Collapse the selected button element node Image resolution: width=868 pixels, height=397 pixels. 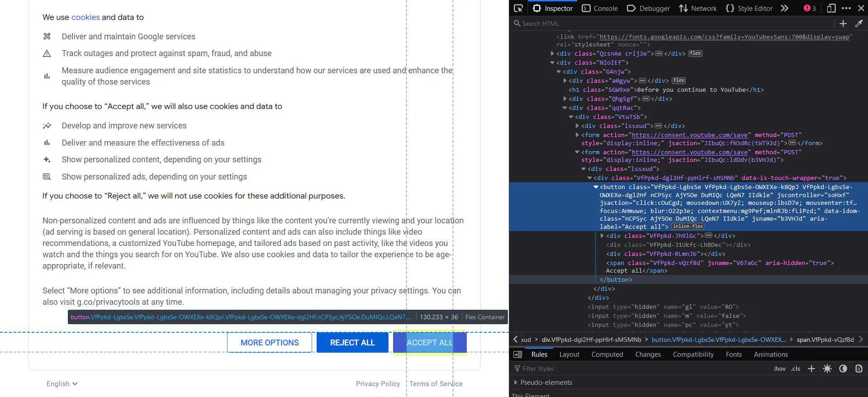pyautogui.click(x=596, y=187)
